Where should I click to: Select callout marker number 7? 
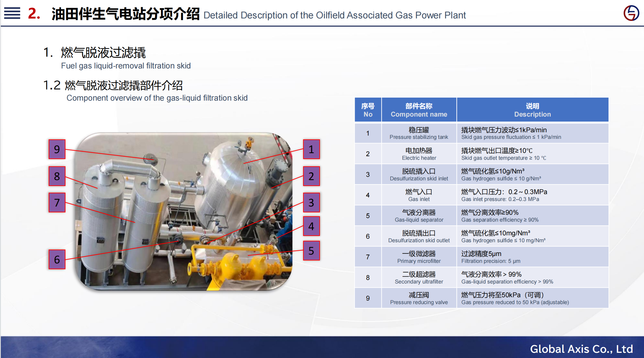coord(57,203)
